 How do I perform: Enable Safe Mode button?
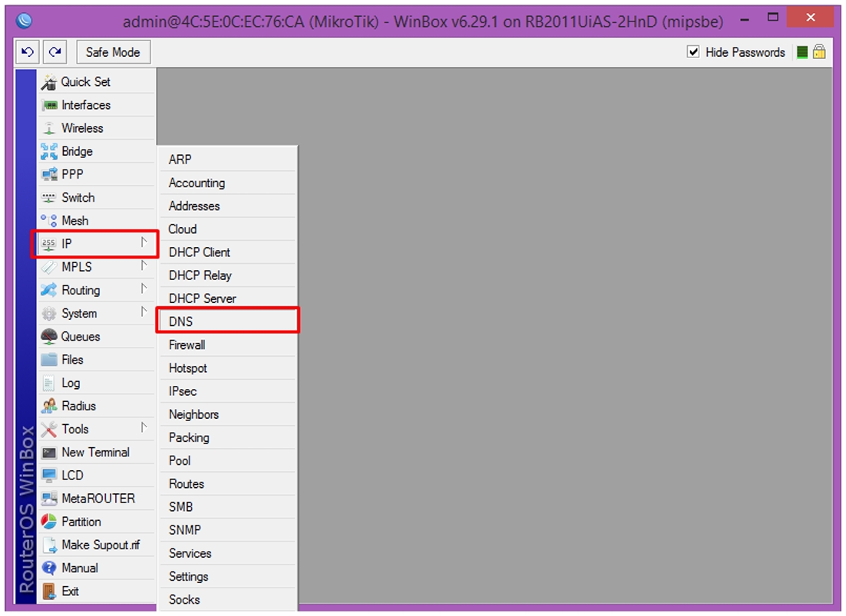pos(114,52)
